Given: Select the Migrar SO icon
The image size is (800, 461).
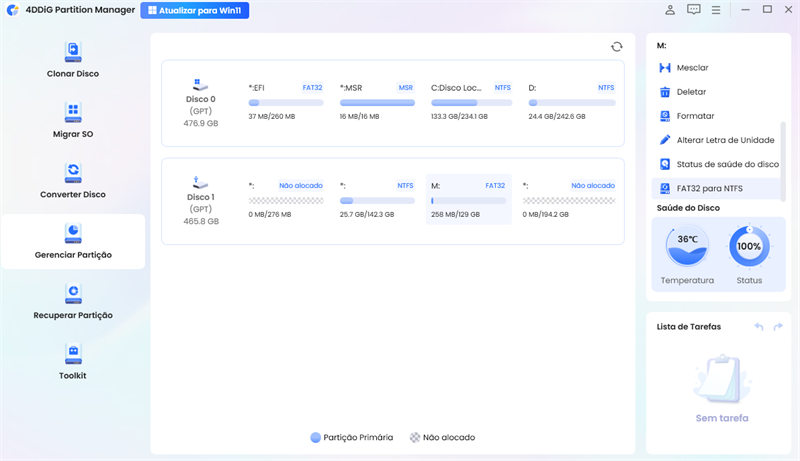Looking at the screenshot, I should click(x=73, y=111).
